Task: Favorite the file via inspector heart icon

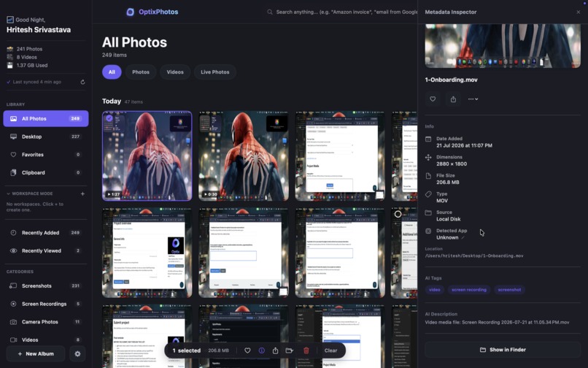Action: (x=433, y=99)
